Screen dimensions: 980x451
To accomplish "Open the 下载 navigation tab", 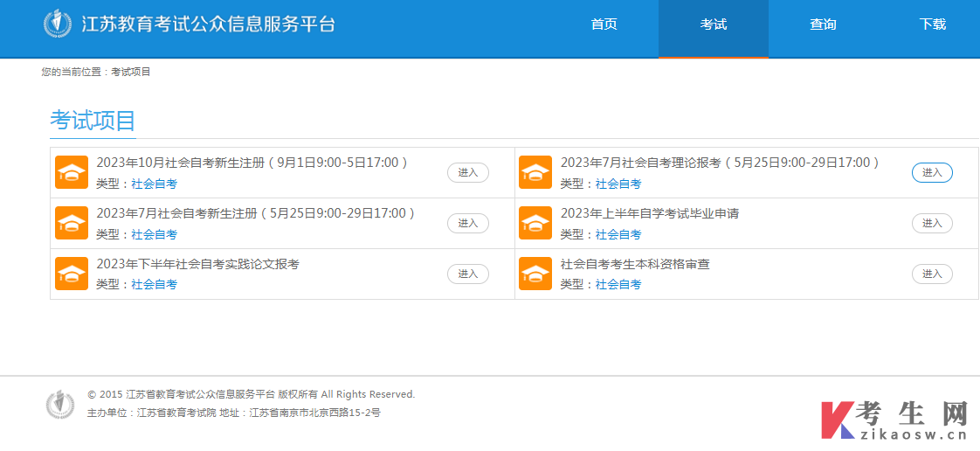I will coord(932,25).
